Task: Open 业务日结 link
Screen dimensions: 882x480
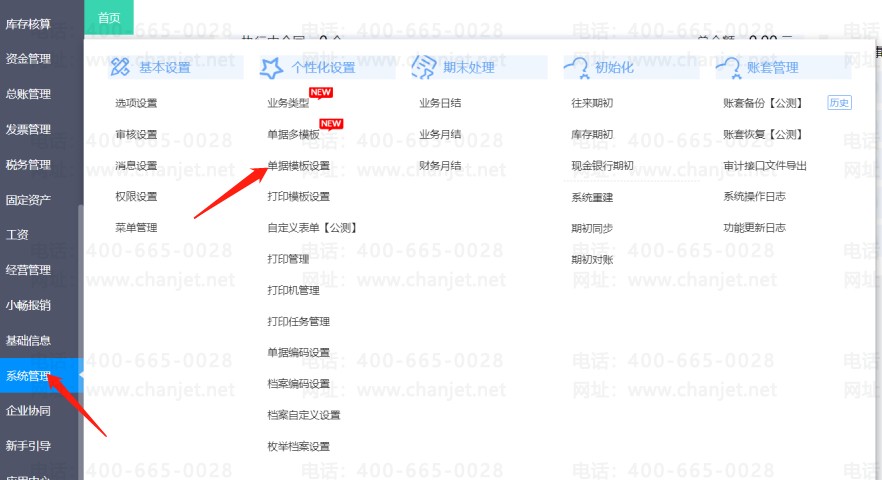Action: click(x=440, y=103)
